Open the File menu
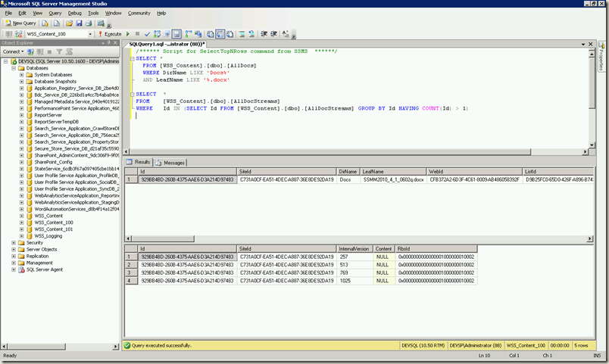 click(x=8, y=13)
